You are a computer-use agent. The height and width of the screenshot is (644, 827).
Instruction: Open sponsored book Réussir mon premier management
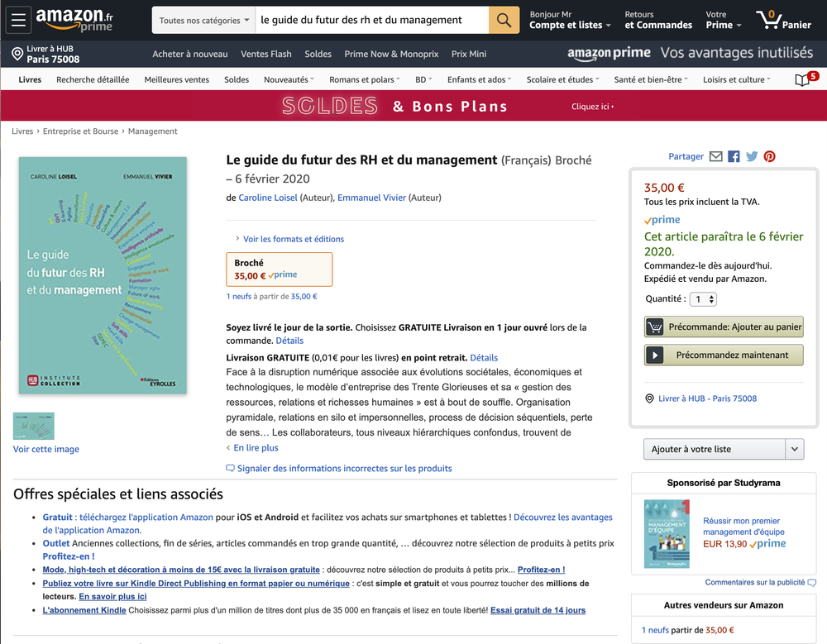click(x=743, y=527)
